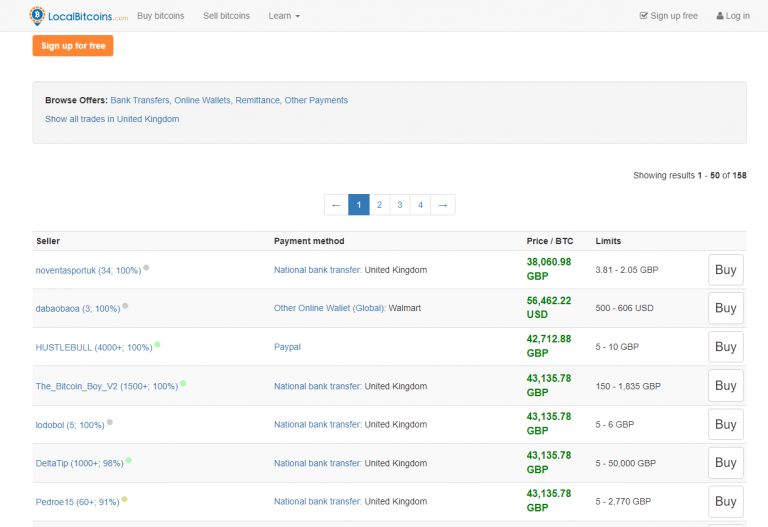Show all trades in United Kingdom

pos(112,119)
